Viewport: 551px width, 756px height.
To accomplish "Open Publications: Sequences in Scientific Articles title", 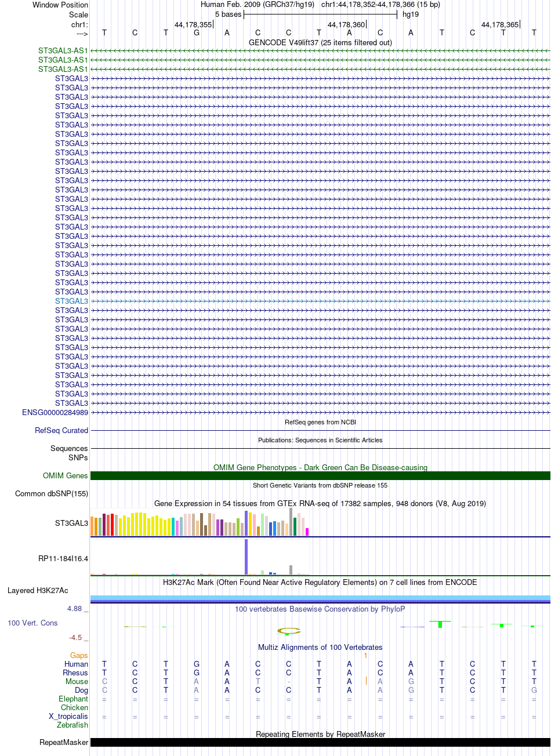I will point(320,440).
